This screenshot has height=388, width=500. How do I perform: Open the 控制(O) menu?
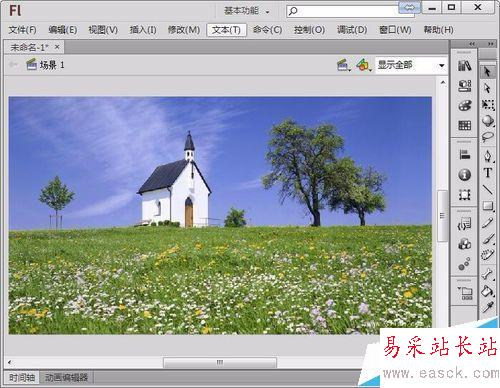(x=309, y=30)
